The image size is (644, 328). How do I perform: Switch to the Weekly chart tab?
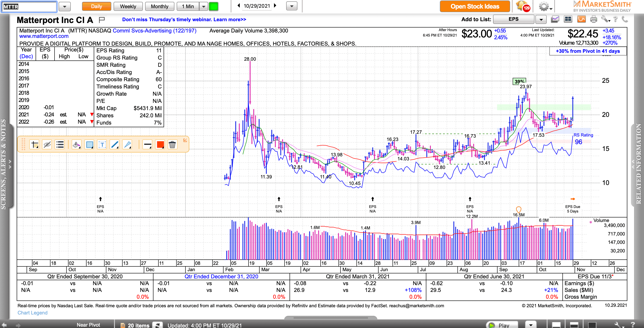click(x=128, y=6)
